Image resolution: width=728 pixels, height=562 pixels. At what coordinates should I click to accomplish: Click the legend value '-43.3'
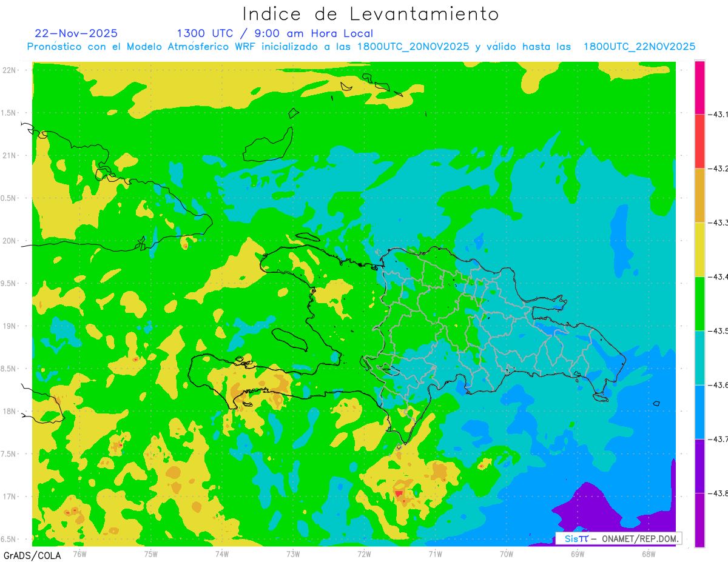tap(718, 222)
